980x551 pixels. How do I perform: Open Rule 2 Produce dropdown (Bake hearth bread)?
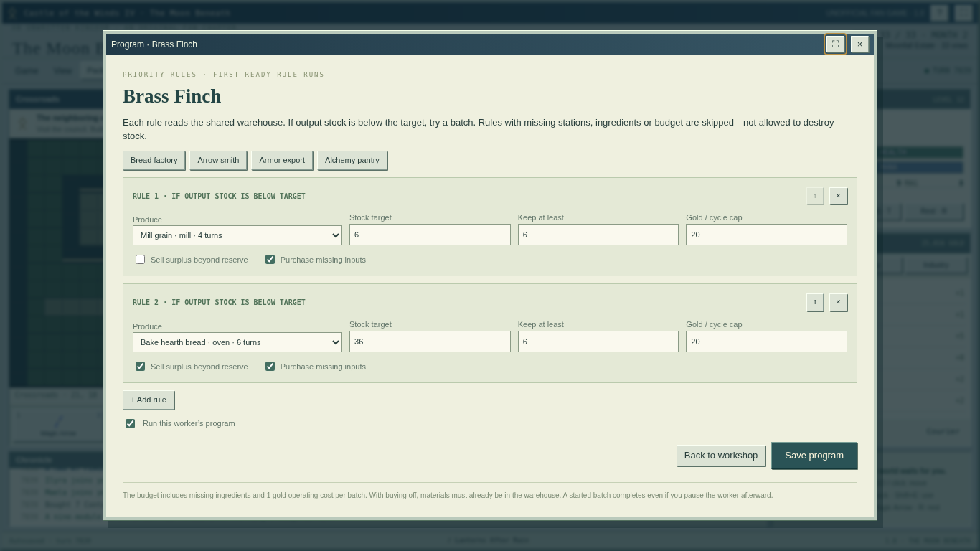(237, 342)
